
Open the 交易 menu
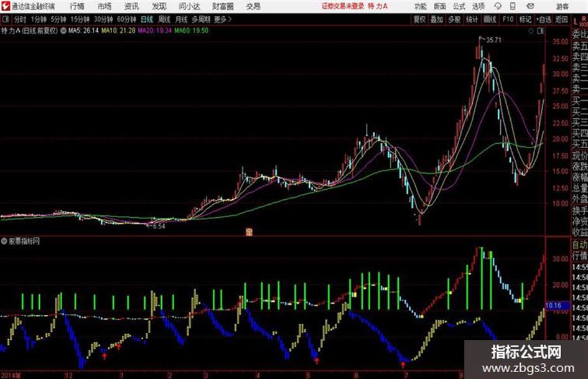coord(253,6)
